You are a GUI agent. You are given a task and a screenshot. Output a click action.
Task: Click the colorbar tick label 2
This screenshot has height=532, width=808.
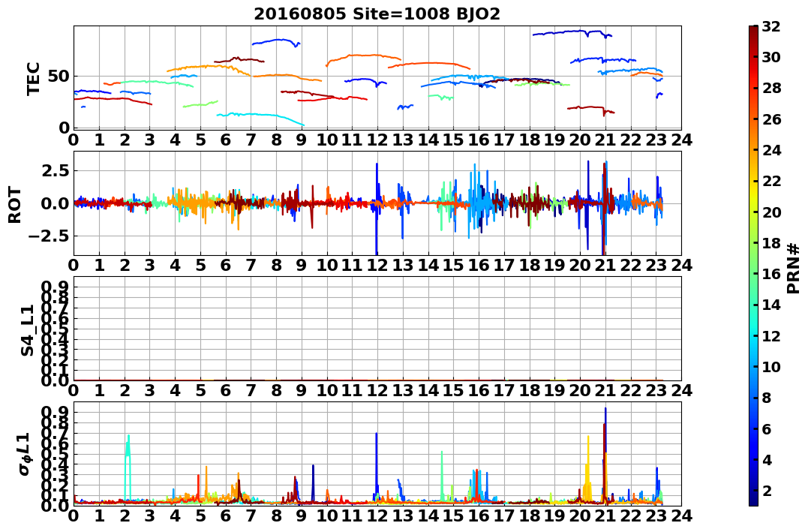coord(766,490)
